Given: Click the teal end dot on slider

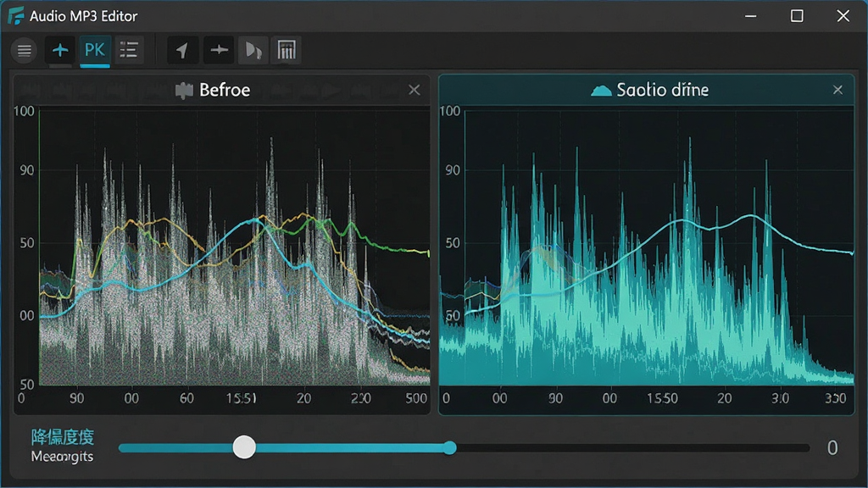Looking at the screenshot, I should pyautogui.click(x=450, y=447).
